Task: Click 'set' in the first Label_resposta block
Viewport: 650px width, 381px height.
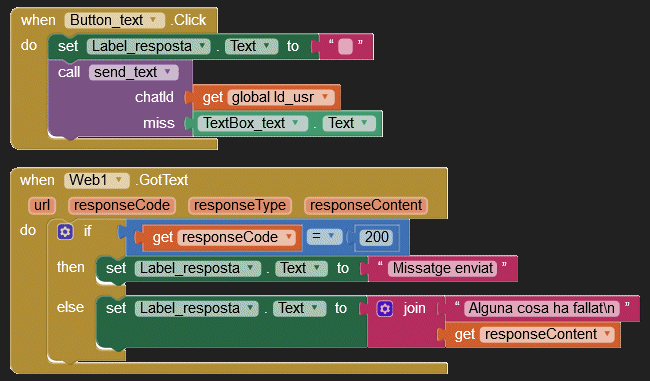Action: click(x=68, y=46)
